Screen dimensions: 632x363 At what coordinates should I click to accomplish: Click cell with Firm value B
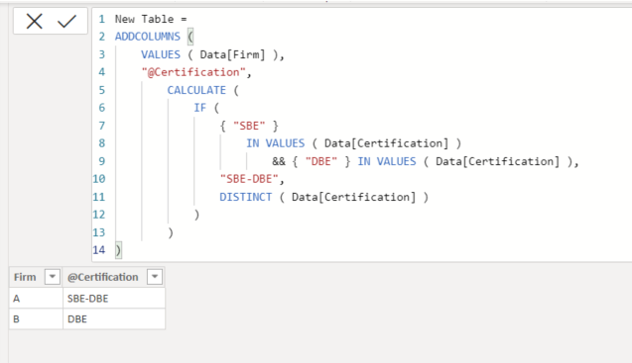coord(36,319)
